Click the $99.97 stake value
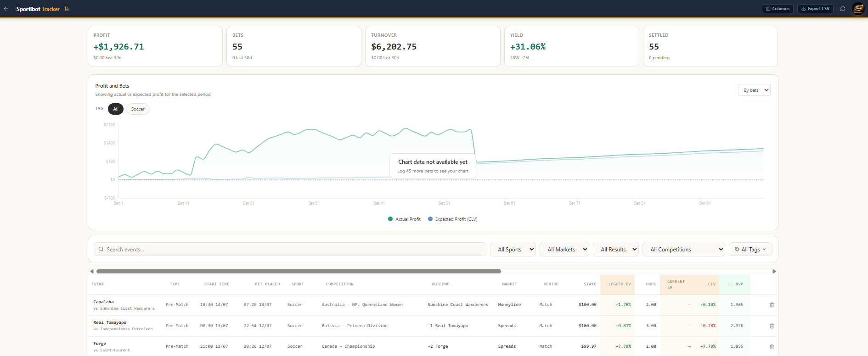 tap(589, 347)
